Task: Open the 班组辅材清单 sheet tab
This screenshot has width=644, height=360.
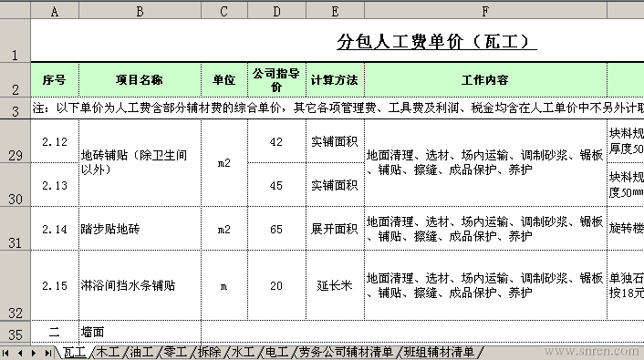Action: [x=439, y=352]
